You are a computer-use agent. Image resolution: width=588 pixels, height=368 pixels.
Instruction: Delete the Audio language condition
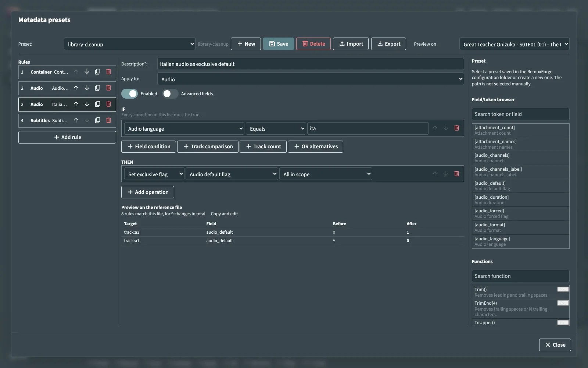456,128
